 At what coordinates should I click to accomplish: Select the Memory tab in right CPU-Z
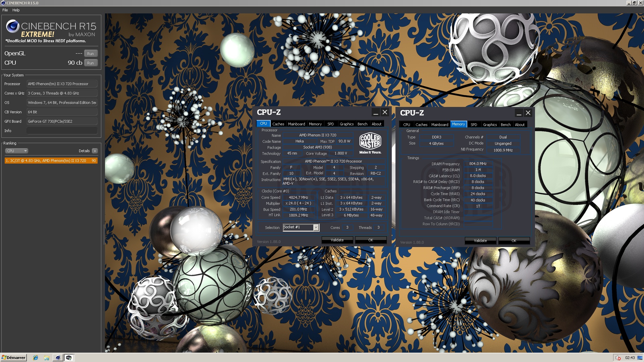pyautogui.click(x=459, y=124)
